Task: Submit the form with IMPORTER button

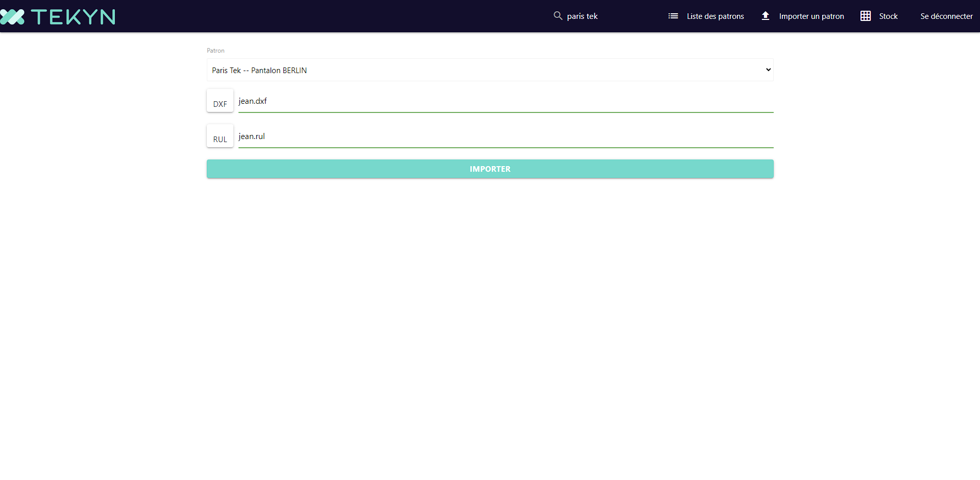Action: point(490,169)
